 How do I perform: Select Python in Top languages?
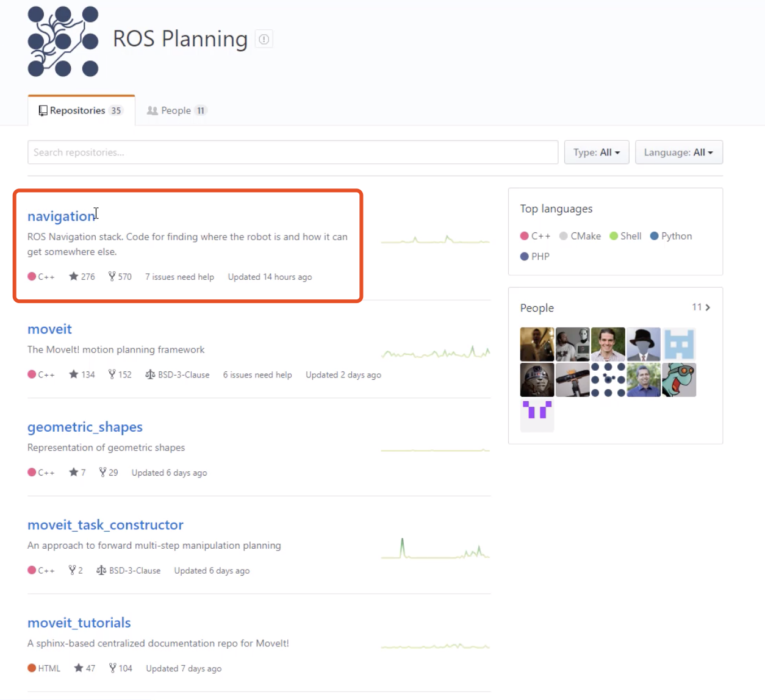pyautogui.click(x=671, y=236)
